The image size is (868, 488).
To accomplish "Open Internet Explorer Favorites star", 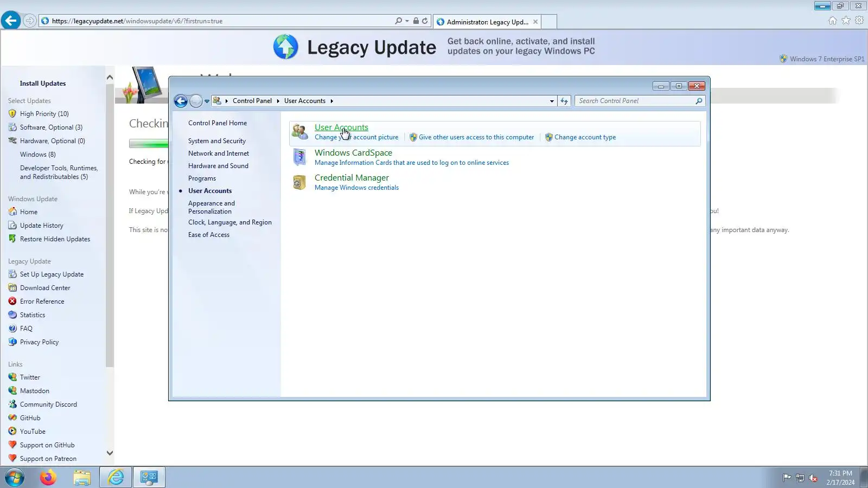I will pos(846,21).
